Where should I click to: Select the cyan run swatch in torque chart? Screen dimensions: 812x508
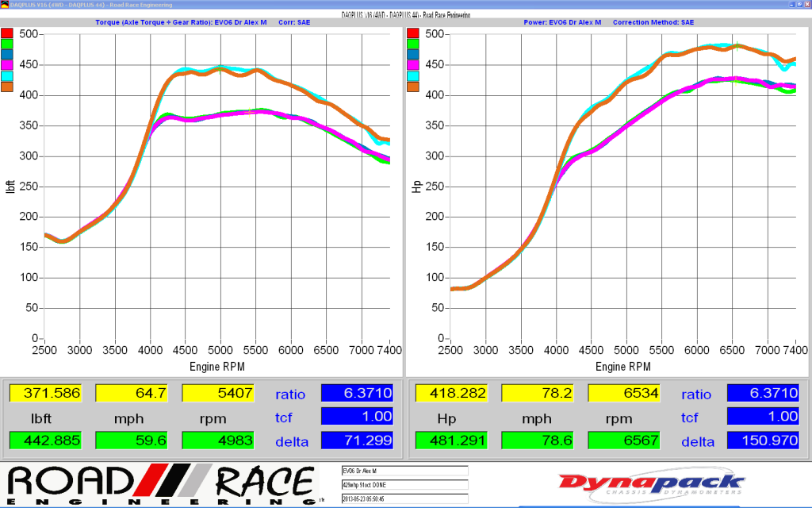point(6,76)
